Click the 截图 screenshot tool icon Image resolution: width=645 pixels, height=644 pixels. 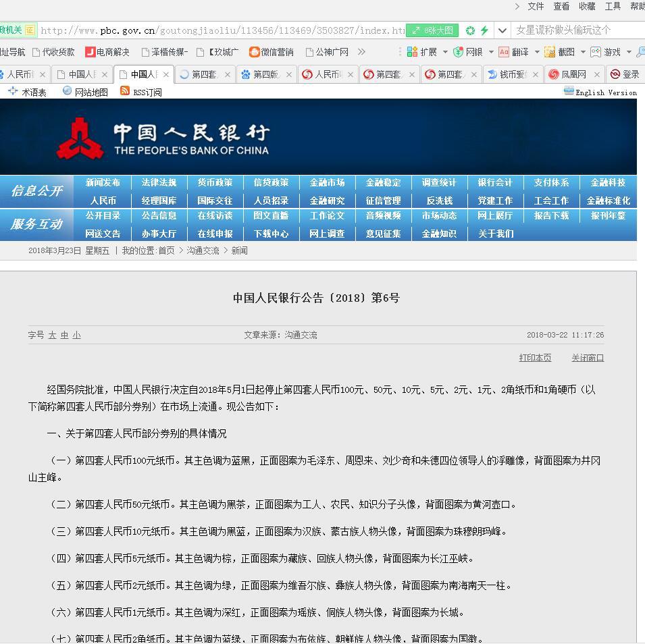tap(550, 52)
